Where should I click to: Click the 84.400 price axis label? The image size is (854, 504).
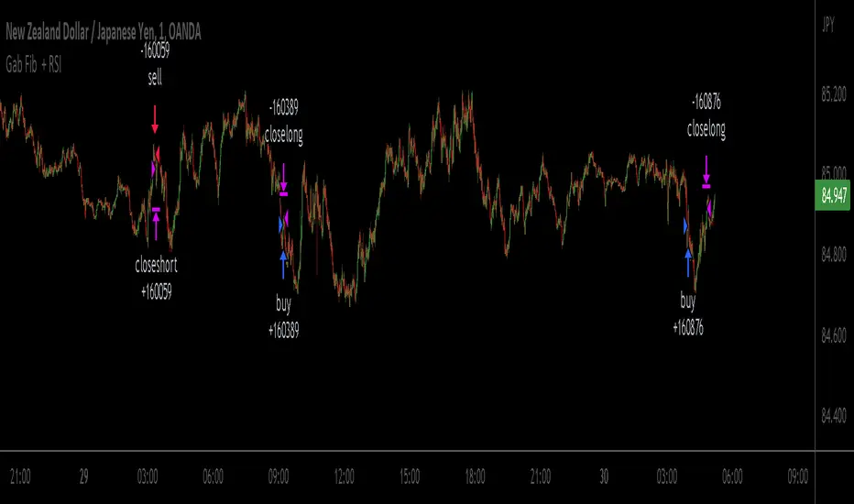833,416
